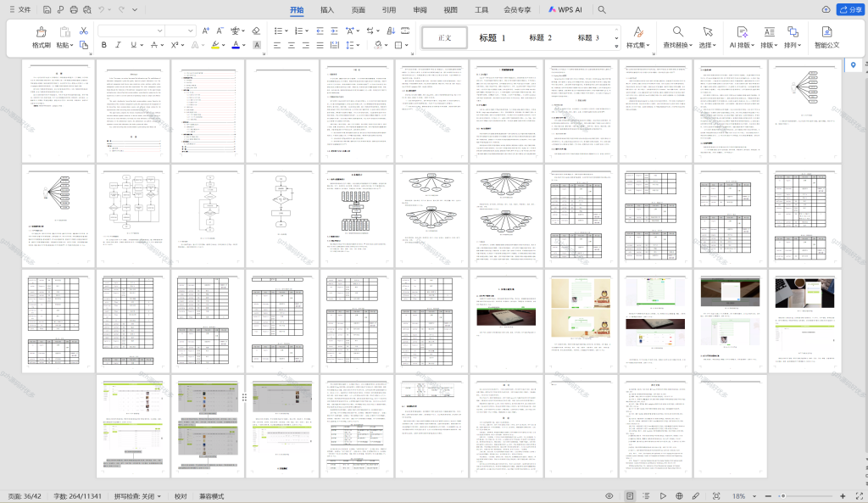Open the 拼写检查 spell-check dropdown
Image resolution: width=868 pixels, height=503 pixels.
137,496
